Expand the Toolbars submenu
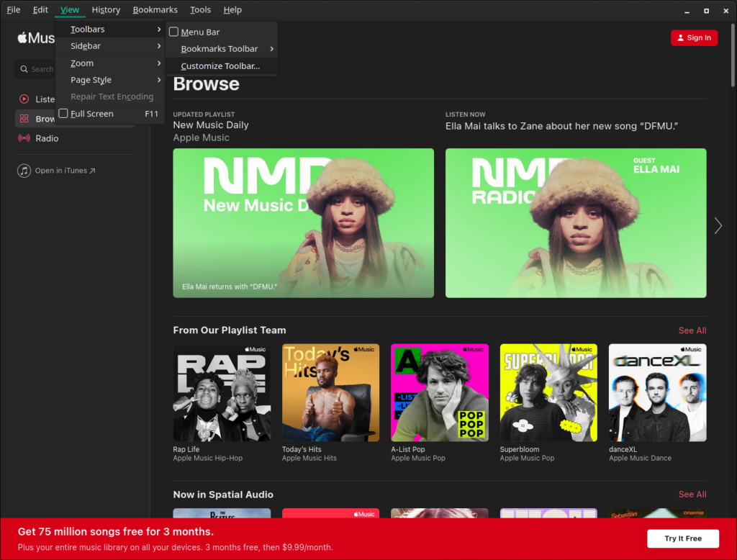The width and height of the screenshot is (737, 560). click(x=110, y=30)
